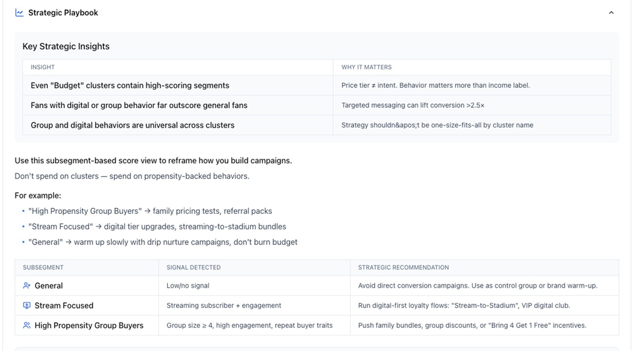This screenshot has width=644, height=351.
Task: Click the SIGNAL DETECTED column header
Action: 194,267
